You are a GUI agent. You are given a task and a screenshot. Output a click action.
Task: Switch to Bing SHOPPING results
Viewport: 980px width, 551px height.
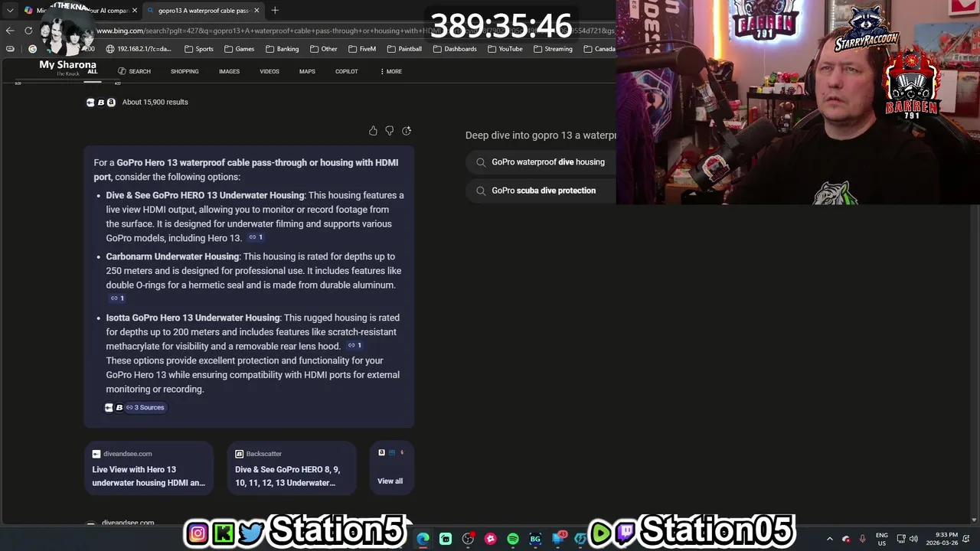[185, 71]
